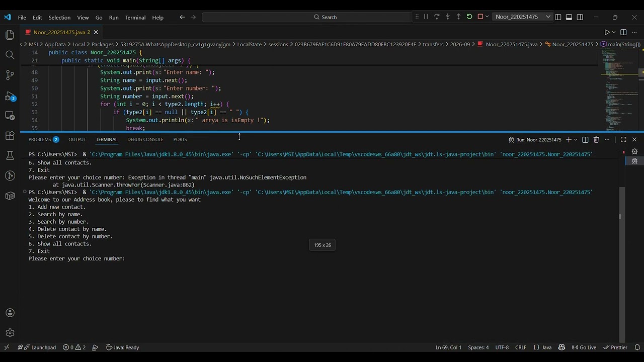This screenshot has width=644, height=362.
Task: Click Go Live in status bar
Action: click(584, 347)
